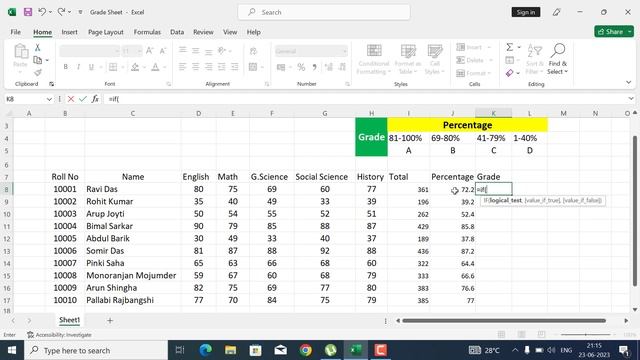Open Cell Styles gallery
The height and width of the screenshot is (360, 640).
tap(435, 60)
